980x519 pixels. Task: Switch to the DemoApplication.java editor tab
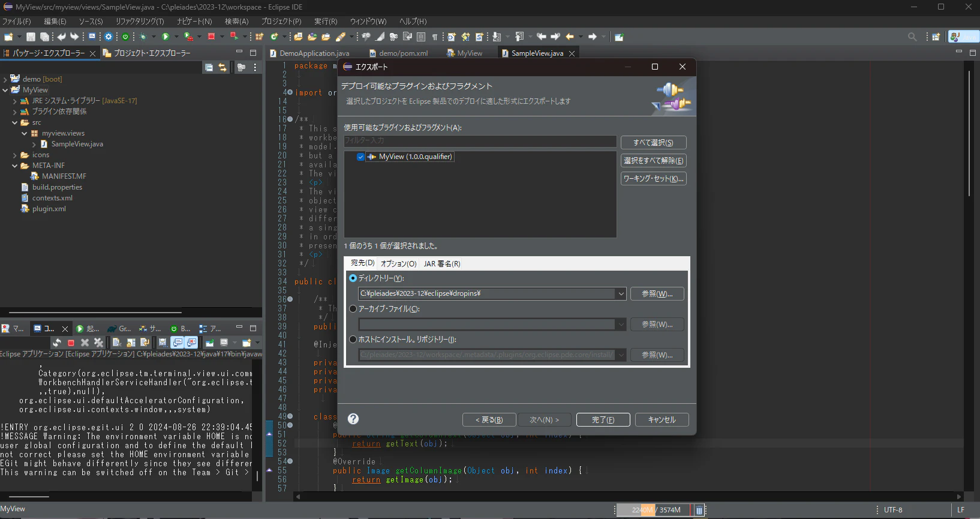point(309,53)
